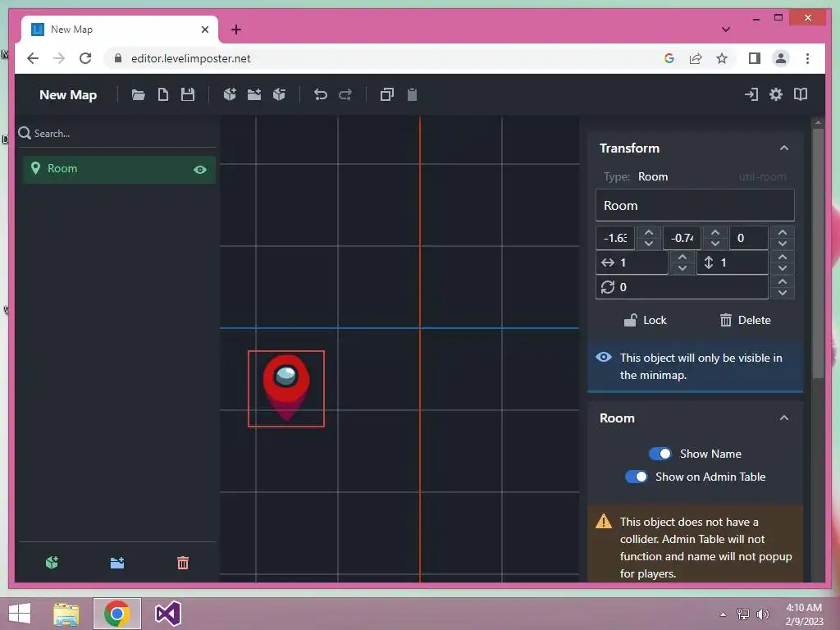
Task: Bookmark this page with star icon
Action: click(x=722, y=58)
